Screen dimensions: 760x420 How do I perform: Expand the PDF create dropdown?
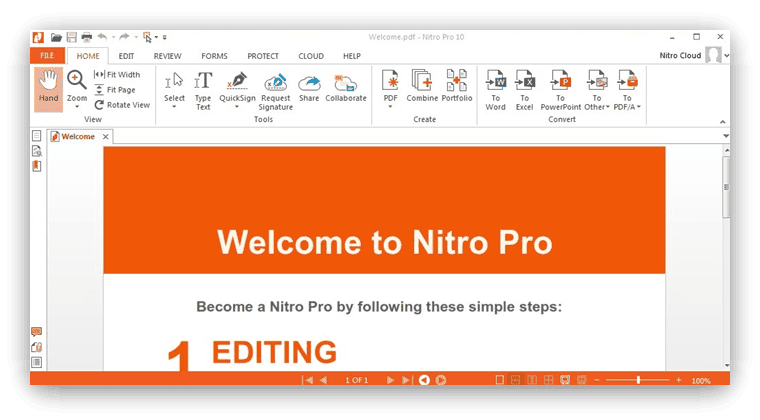[390, 107]
